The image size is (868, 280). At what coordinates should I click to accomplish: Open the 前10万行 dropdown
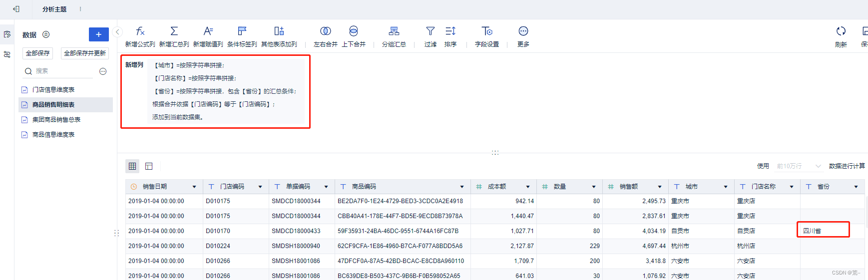[x=799, y=166]
